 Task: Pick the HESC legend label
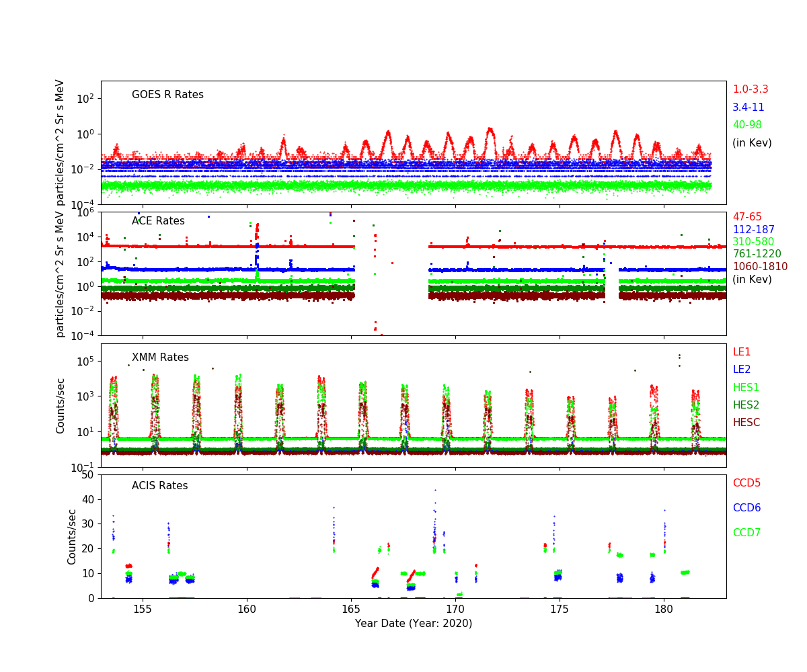[746, 423]
